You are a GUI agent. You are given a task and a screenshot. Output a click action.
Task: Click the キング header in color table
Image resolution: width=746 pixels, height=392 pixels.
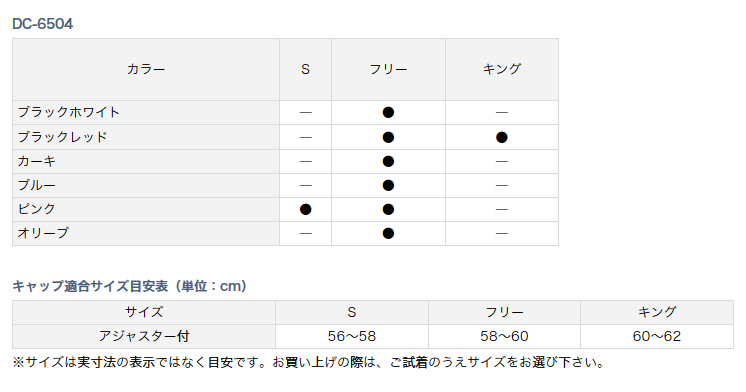pos(502,69)
